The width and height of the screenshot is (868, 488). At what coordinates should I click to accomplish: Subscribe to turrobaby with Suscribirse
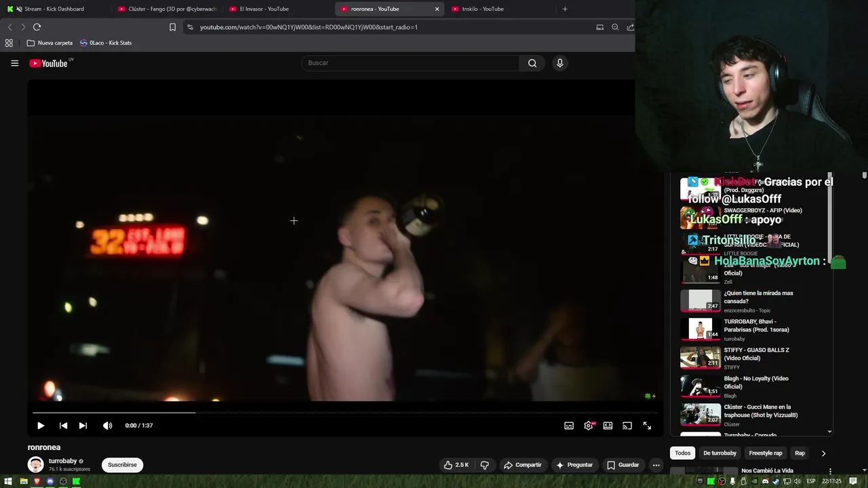(x=122, y=465)
